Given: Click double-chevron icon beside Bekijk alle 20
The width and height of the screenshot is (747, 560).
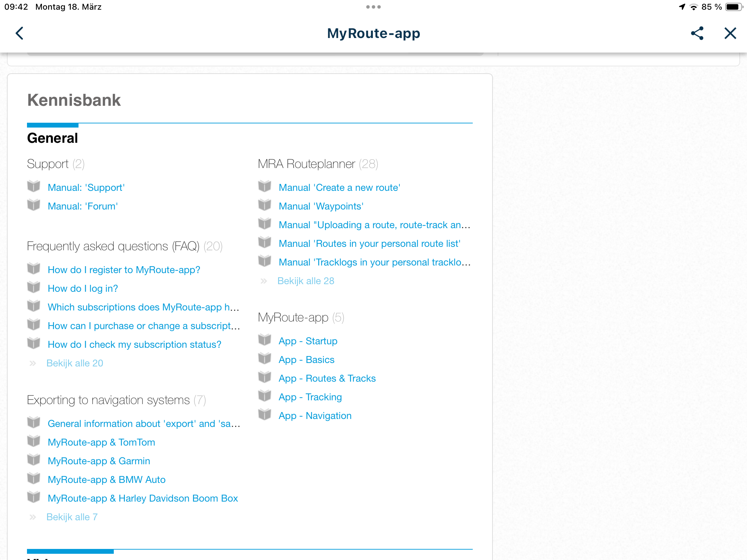Looking at the screenshot, I should tap(33, 363).
